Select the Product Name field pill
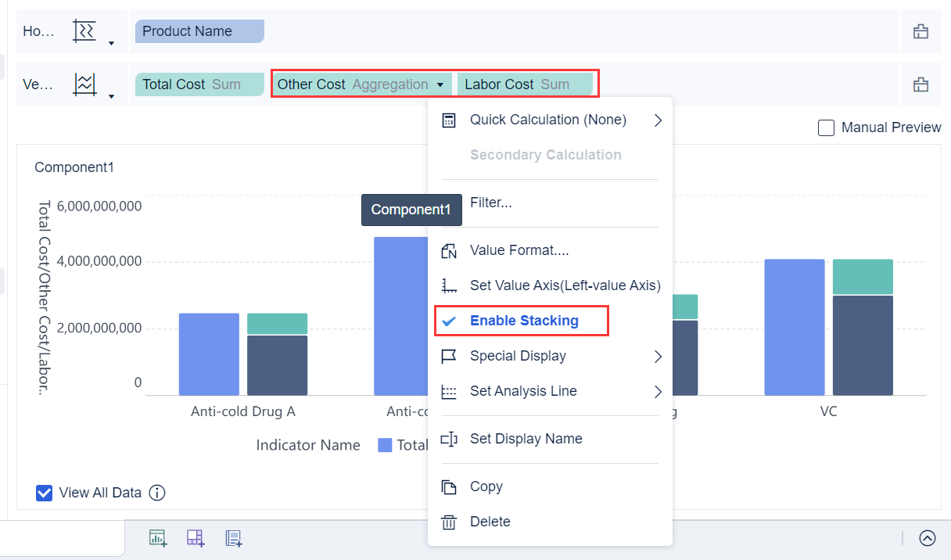951x560 pixels. 199,31
